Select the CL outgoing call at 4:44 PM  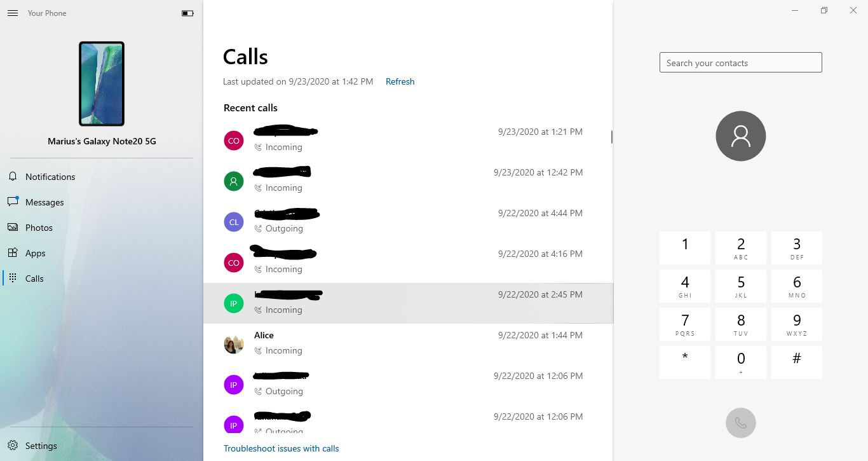pyautogui.click(x=408, y=222)
